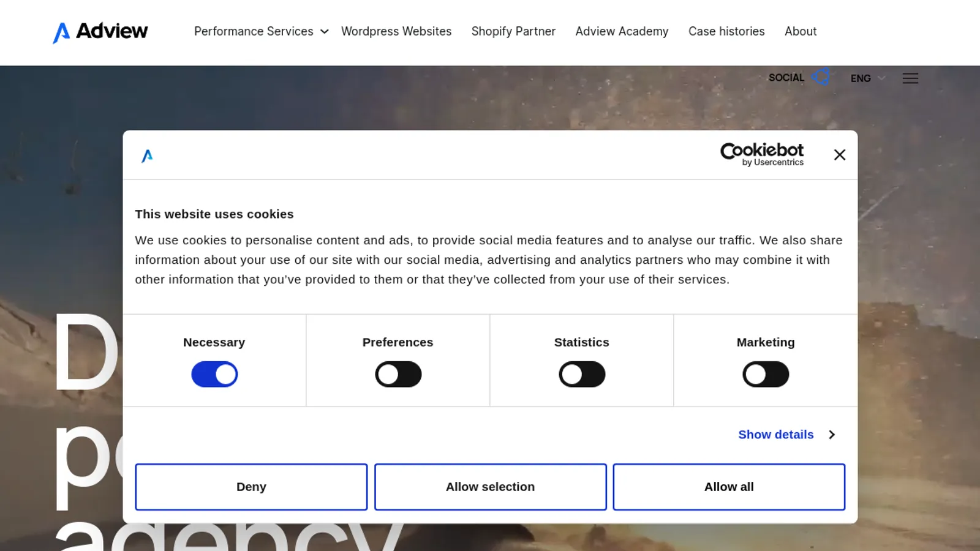The height and width of the screenshot is (551, 980).
Task: Expand Show details chevron
Action: [x=832, y=435]
